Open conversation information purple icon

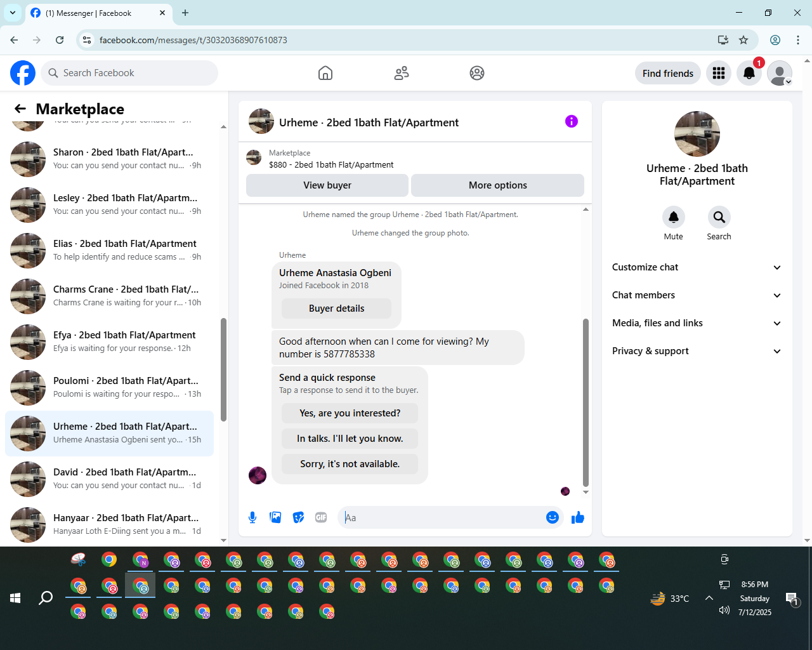pyautogui.click(x=572, y=121)
